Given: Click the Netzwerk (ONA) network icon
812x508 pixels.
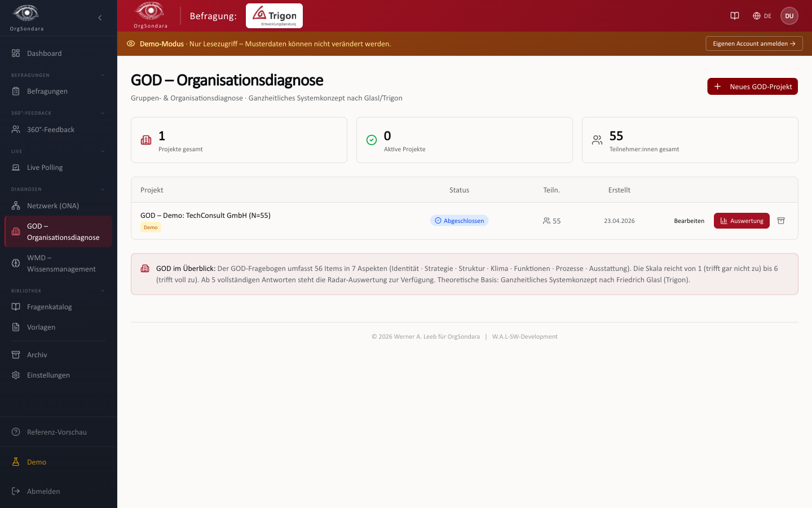Looking at the screenshot, I should [x=16, y=205].
